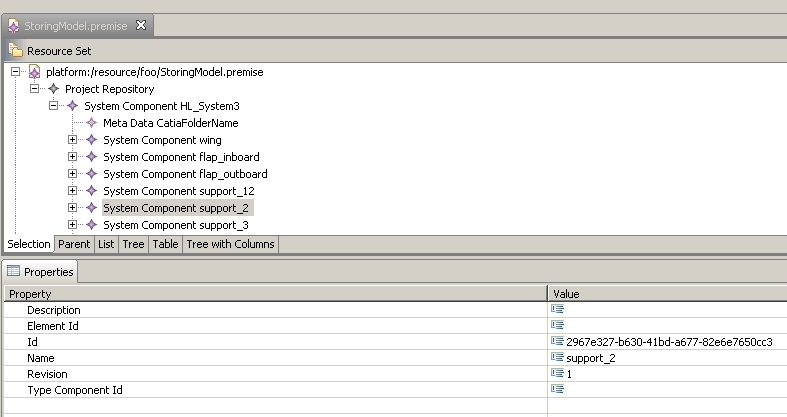
Task: Click the editor tab's StoringModel.premise icon
Action: [x=14, y=26]
